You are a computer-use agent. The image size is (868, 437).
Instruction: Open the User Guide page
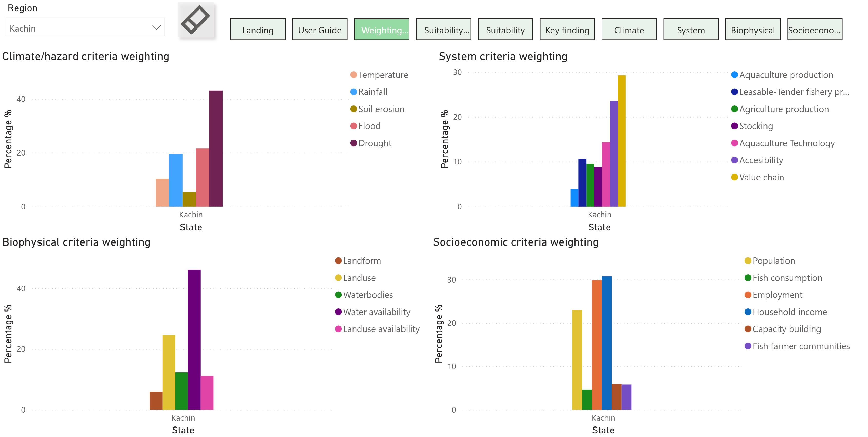pyautogui.click(x=320, y=30)
